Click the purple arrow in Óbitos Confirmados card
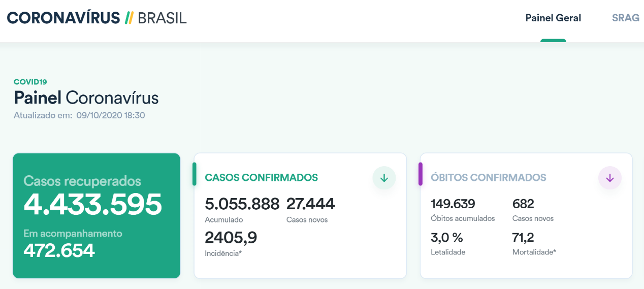 pyautogui.click(x=610, y=178)
